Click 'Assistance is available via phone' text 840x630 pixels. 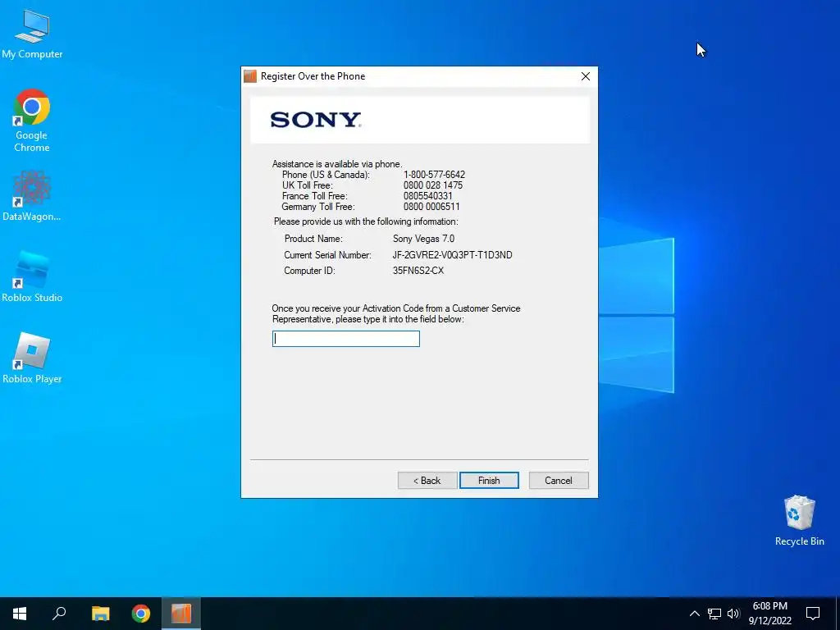click(x=337, y=164)
